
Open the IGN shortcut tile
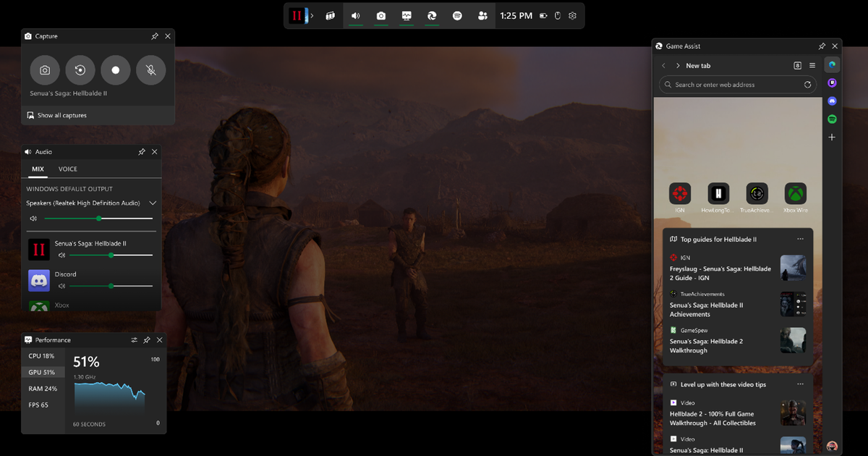pyautogui.click(x=680, y=194)
